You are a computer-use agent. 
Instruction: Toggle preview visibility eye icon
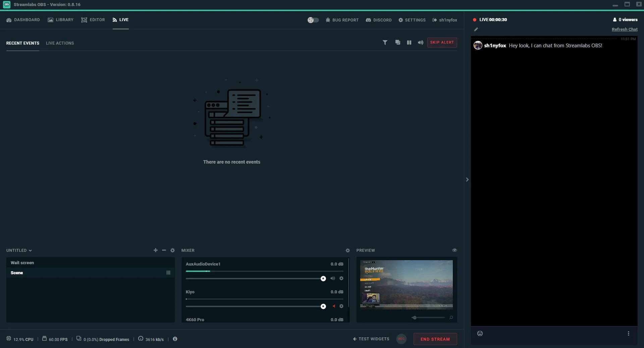454,250
